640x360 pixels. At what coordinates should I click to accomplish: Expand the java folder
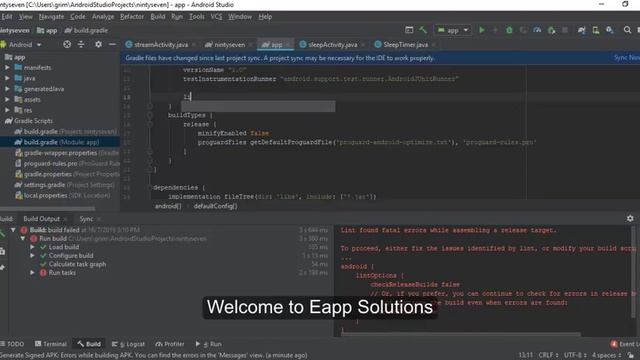tap(7, 78)
